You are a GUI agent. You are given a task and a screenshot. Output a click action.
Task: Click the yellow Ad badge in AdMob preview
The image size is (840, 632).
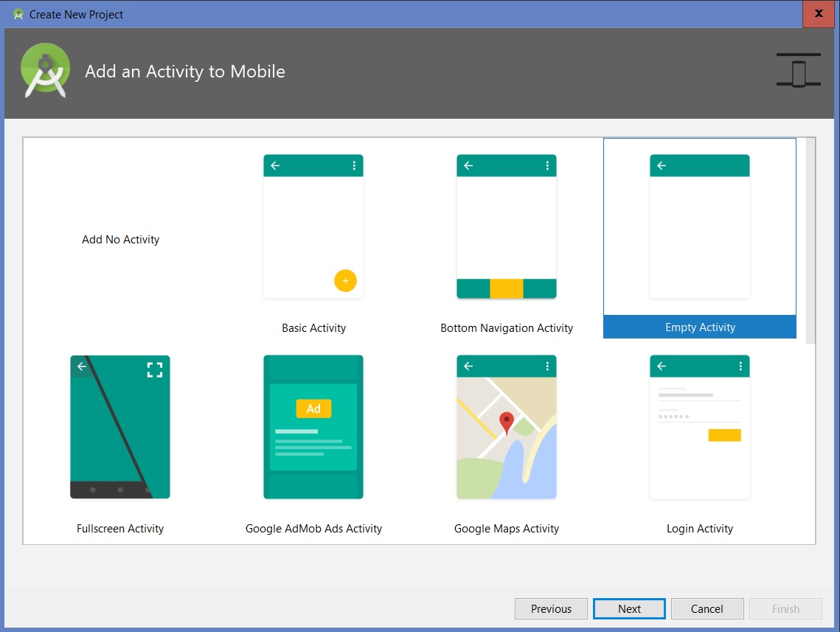(313, 409)
